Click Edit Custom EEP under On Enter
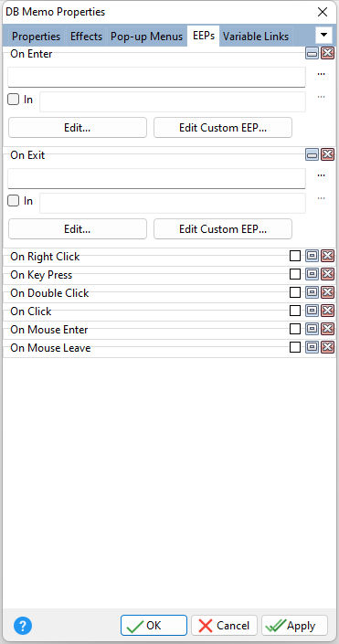 tap(223, 128)
